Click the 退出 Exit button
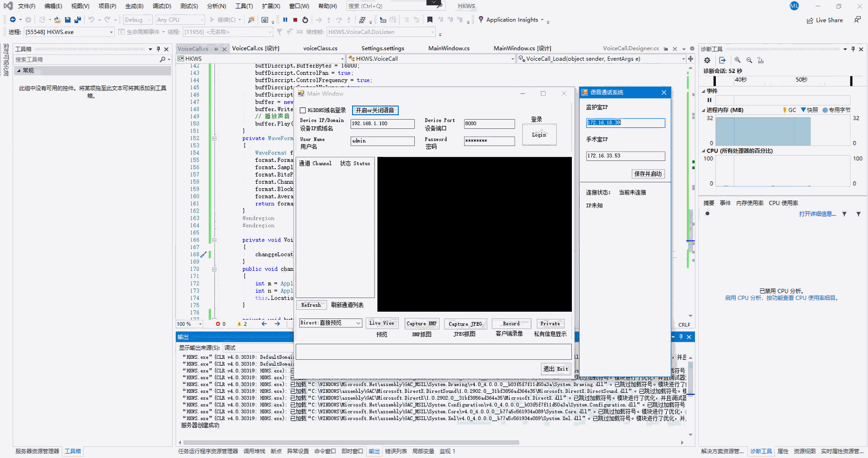Viewport: 868px width, 458px height. 556,369
